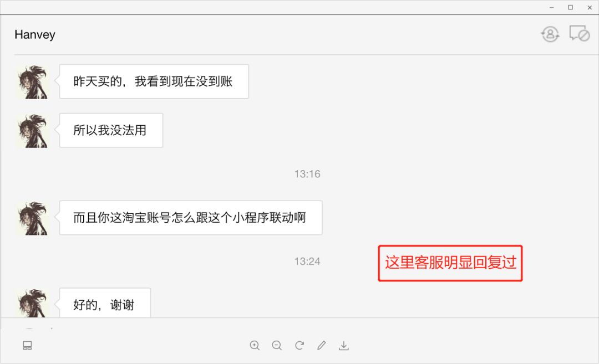
Task: Click the message about 淘宝账号 and 小程序
Action: point(191,218)
